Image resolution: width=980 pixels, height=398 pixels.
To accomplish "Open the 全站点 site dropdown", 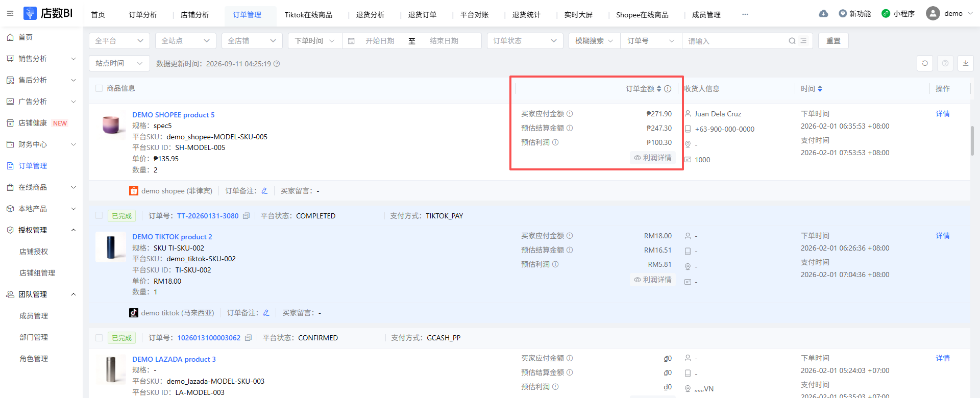I will click(x=186, y=41).
